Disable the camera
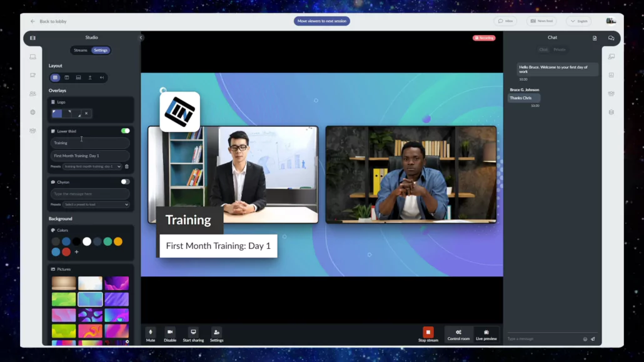 170,334
